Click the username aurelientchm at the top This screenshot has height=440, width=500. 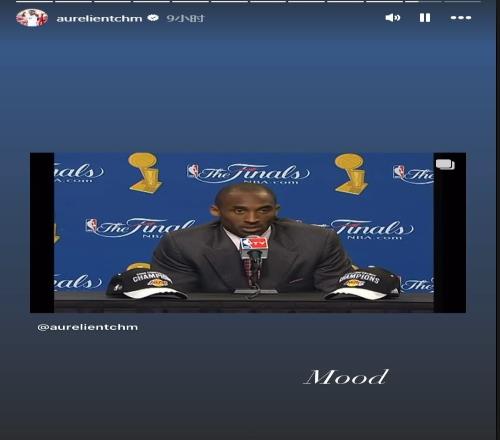(99, 18)
